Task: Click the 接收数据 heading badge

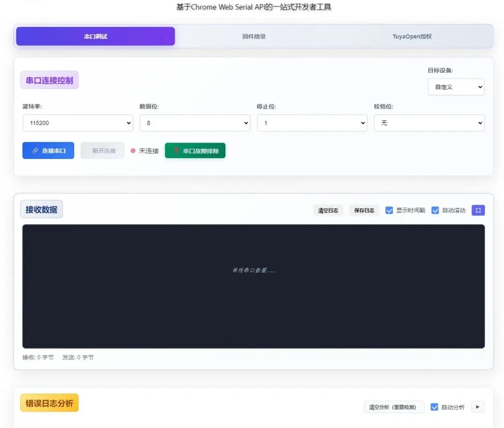Action: 42,209
